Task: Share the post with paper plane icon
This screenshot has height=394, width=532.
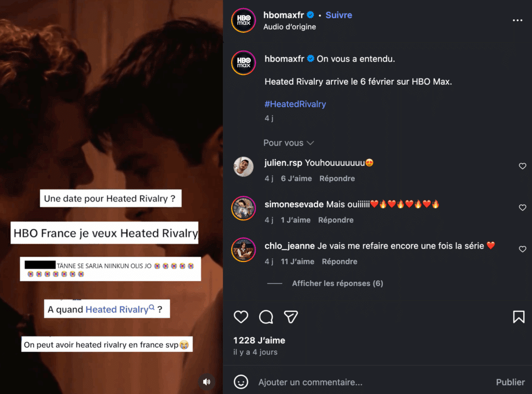Action: (291, 317)
